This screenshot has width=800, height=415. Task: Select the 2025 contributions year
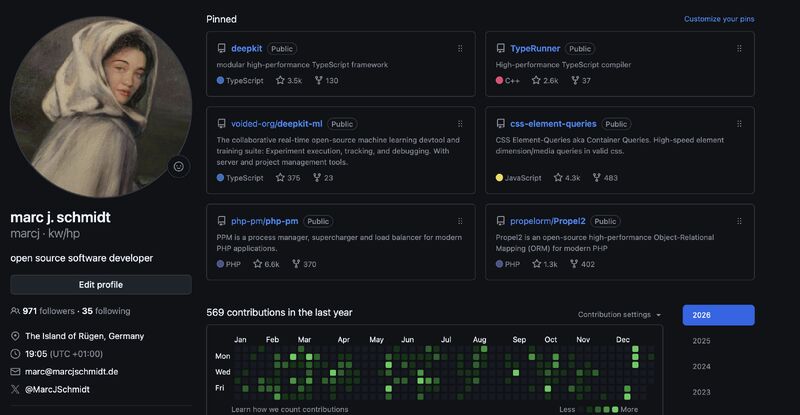(x=702, y=341)
